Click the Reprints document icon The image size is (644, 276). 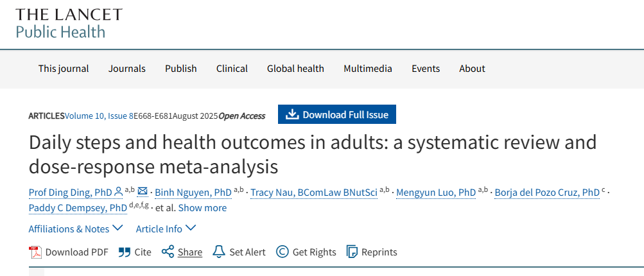352,252
